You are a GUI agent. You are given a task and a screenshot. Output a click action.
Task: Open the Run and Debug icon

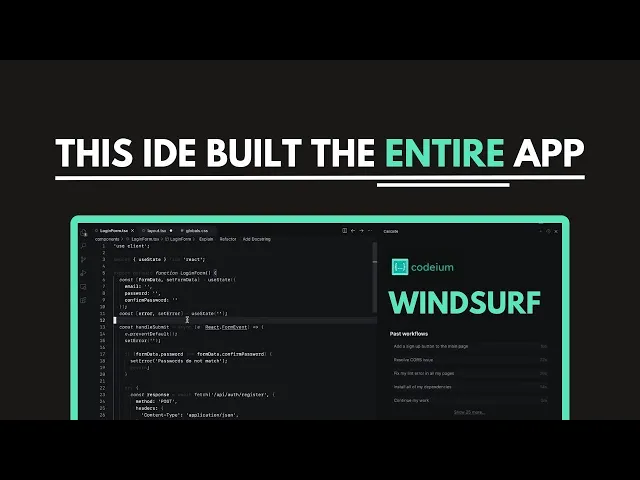(x=84, y=273)
